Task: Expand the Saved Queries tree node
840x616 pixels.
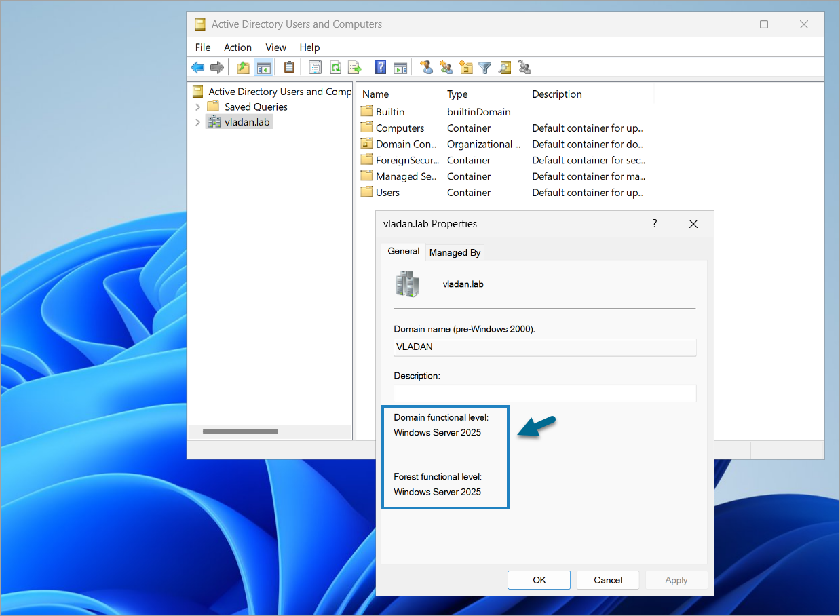Action: tap(197, 107)
